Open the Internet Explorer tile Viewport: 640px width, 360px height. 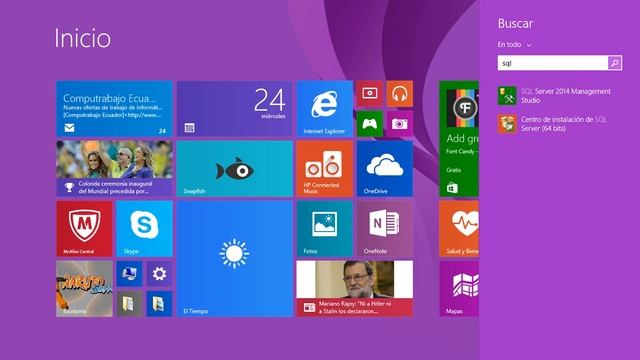click(x=324, y=108)
